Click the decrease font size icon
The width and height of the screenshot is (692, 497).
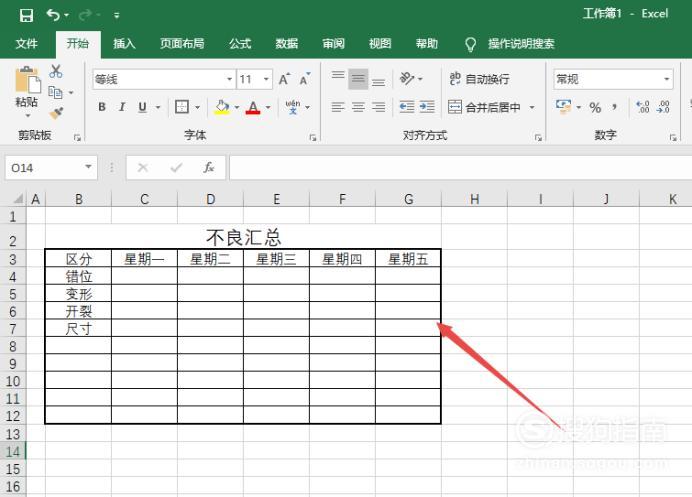pos(305,79)
